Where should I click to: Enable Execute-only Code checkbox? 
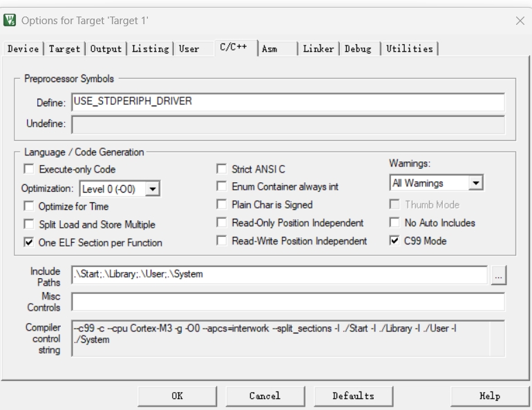click(x=29, y=168)
